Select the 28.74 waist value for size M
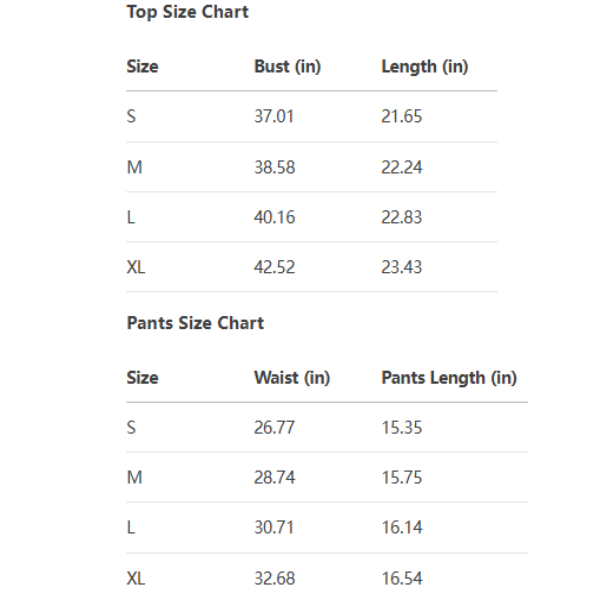This screenshot has height=600, width=600. [274, 477]
